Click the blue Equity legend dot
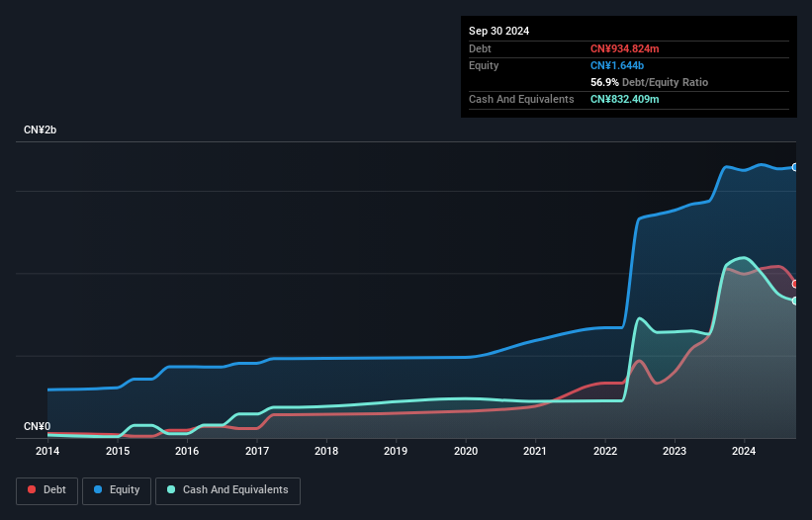The image size is (812, 520). [98, 489]
